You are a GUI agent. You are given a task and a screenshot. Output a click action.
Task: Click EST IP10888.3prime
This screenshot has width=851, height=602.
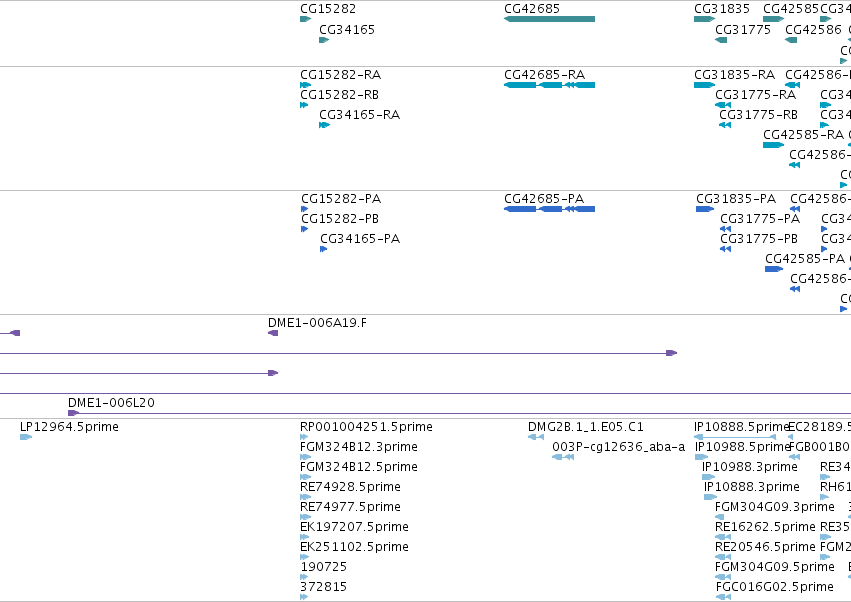(x=752, y=487)
